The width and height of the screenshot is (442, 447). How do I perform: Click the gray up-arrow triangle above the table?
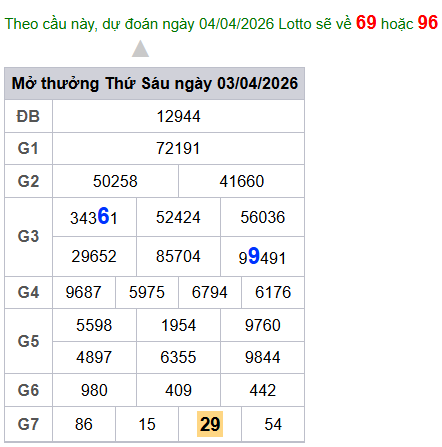pos(140,49)
